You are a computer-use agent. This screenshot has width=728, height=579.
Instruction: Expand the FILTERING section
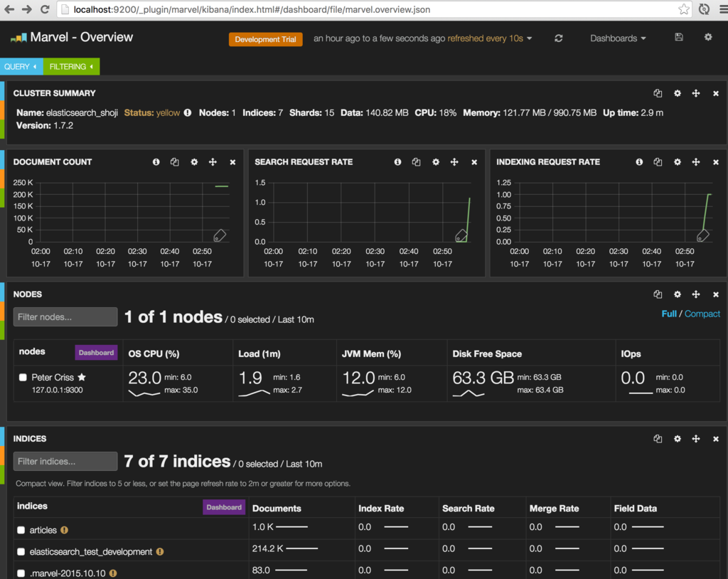(72, 66)
